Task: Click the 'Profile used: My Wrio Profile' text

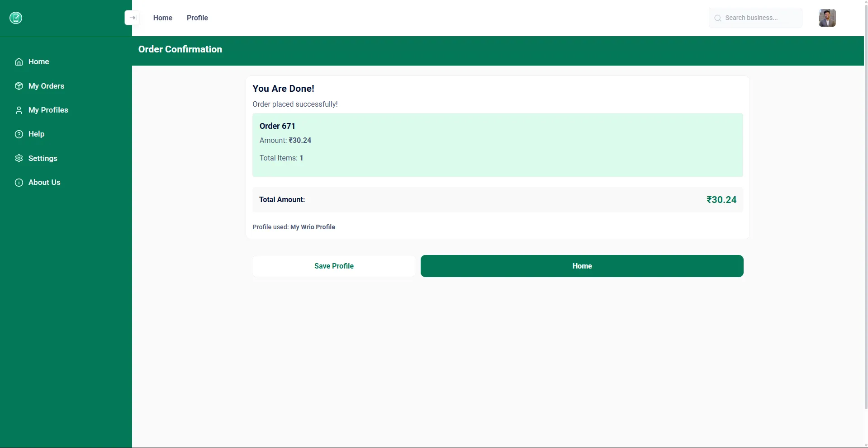Action: [294, 227]
